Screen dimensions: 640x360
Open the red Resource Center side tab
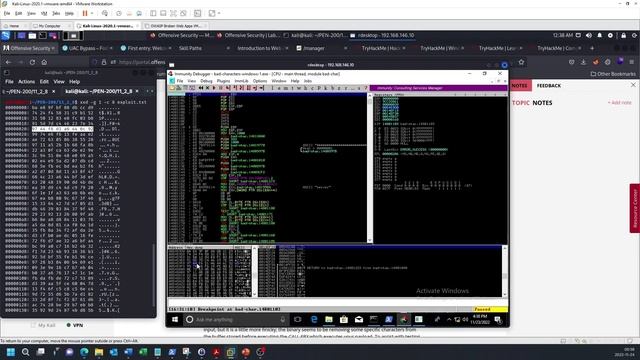point(635,208)
